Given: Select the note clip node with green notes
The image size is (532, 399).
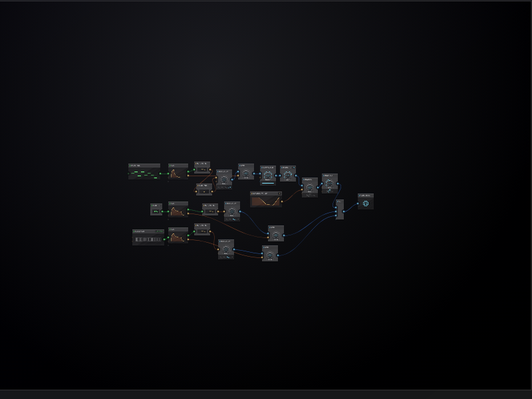Looking at the screenshot, I should (144, 172).
